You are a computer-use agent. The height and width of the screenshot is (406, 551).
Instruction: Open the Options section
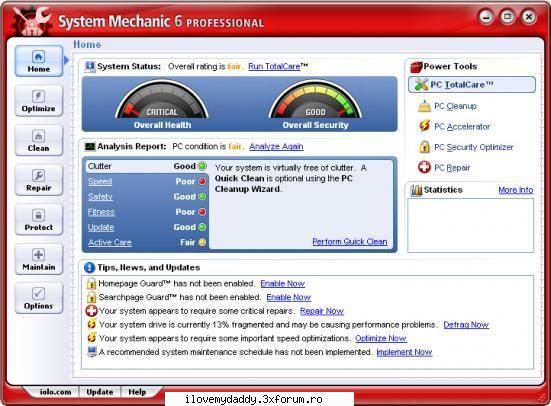pyautogui.click(x=39, y=298)
